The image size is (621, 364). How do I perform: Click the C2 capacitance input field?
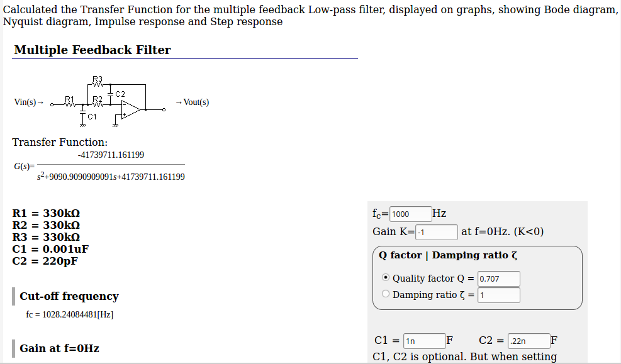click(529, 341)
